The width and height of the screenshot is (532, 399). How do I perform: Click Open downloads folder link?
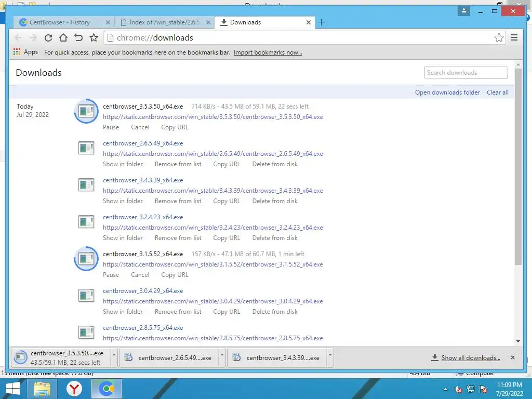447,92
